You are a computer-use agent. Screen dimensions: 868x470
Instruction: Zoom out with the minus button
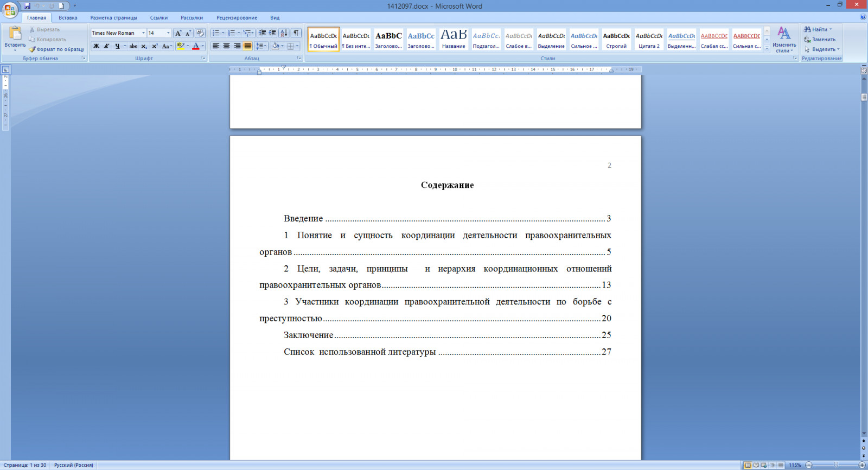(809, 465)
